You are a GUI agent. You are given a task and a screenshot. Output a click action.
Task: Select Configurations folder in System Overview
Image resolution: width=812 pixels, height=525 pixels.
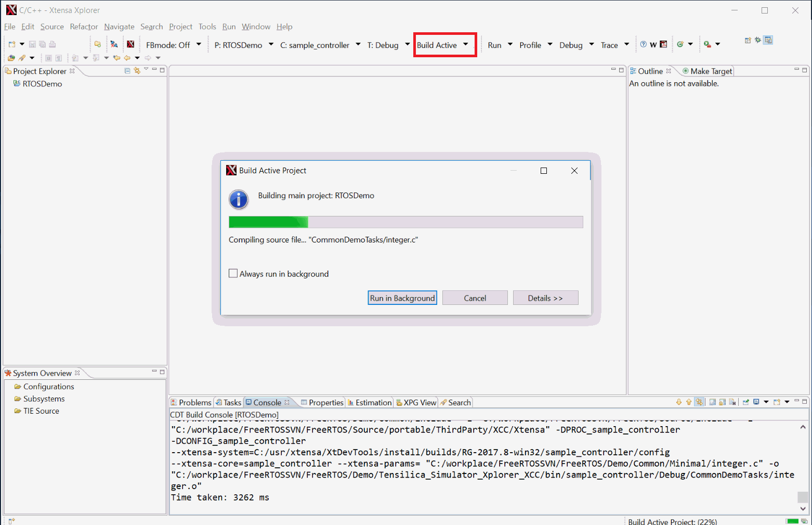click(44, 387)
